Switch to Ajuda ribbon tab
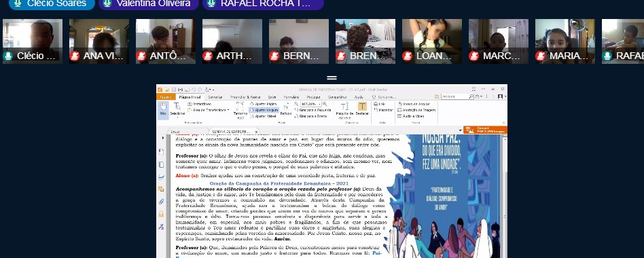 (x=359, y=97)
